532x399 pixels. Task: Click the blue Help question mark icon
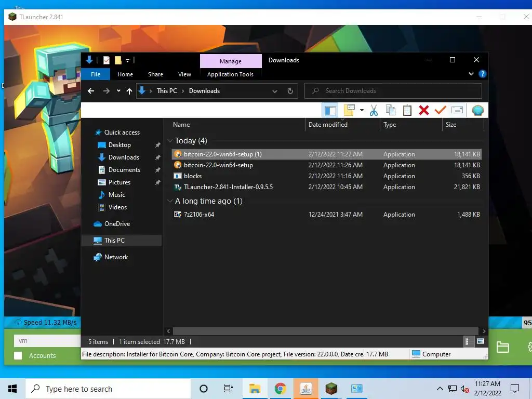coord(483,74)
